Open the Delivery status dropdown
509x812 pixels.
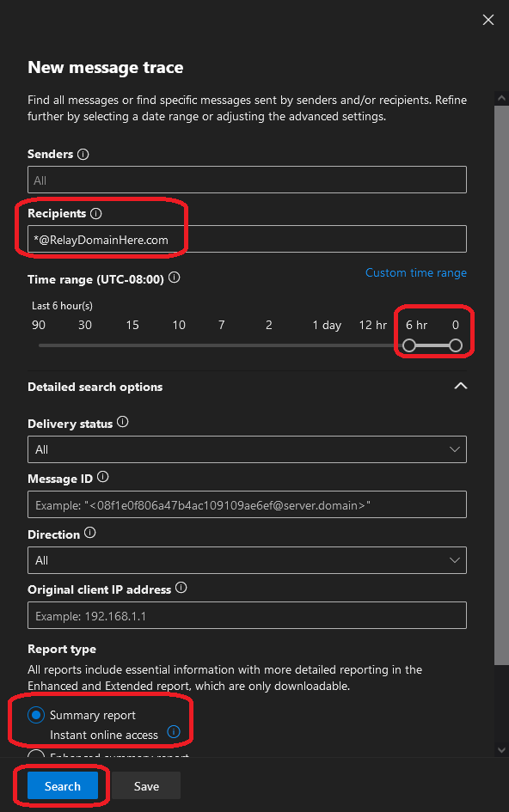click(247, 449)
